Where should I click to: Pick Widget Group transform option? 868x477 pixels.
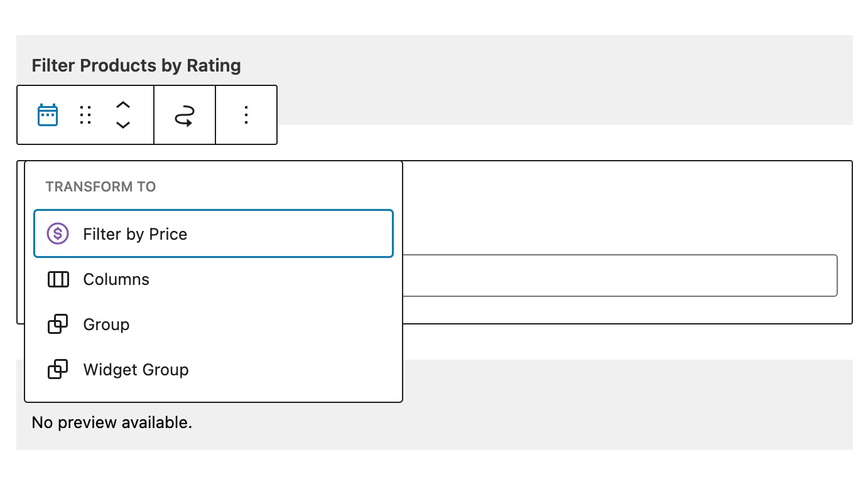[136, 370]
